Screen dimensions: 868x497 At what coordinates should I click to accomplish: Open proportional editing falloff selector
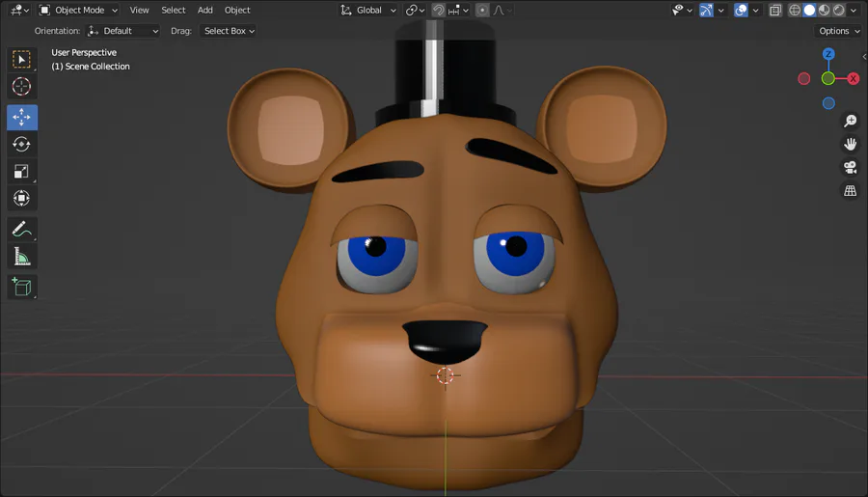click(502, 10)
